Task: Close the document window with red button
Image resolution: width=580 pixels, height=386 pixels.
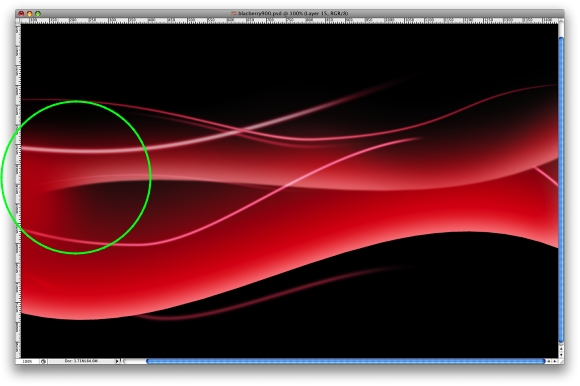Action: click(21, 13)
